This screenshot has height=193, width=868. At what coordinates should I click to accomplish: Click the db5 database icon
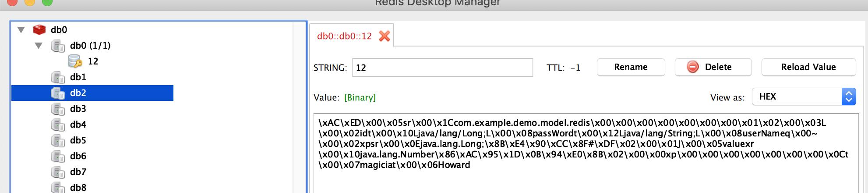[x=58, y=140]
